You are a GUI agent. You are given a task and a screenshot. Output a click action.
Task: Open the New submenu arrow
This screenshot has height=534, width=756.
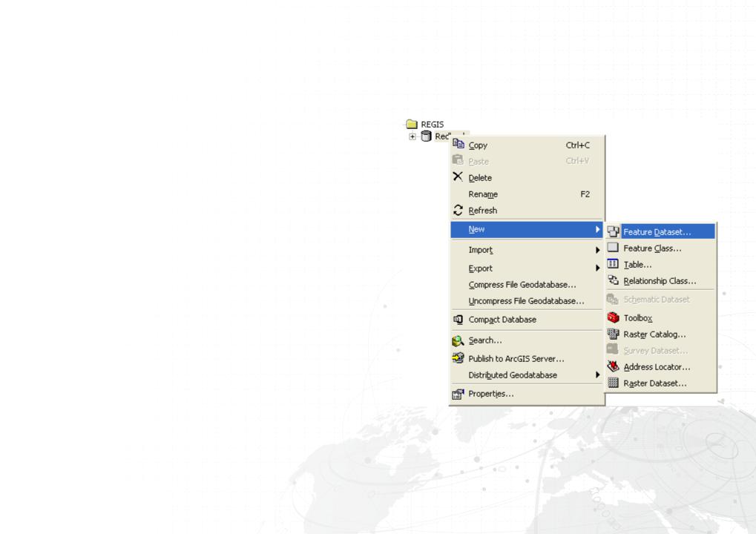[x=597, y=229]
